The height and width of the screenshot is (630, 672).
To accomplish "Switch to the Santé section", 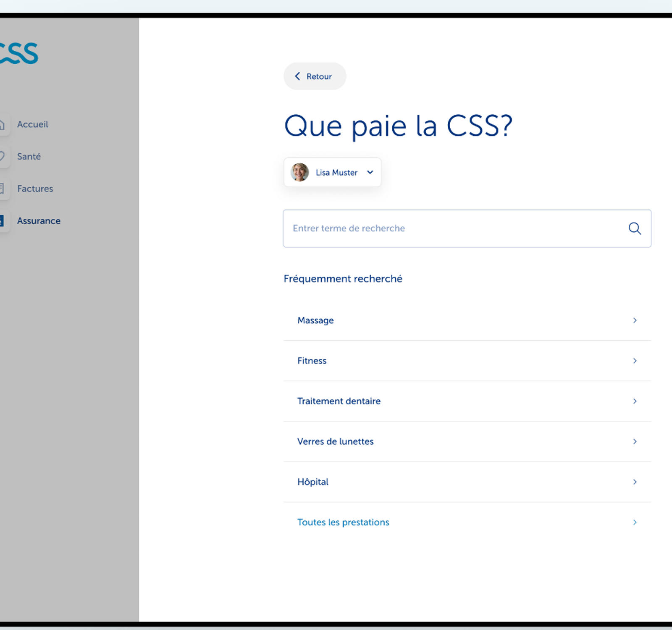I will tap(29, 157).
